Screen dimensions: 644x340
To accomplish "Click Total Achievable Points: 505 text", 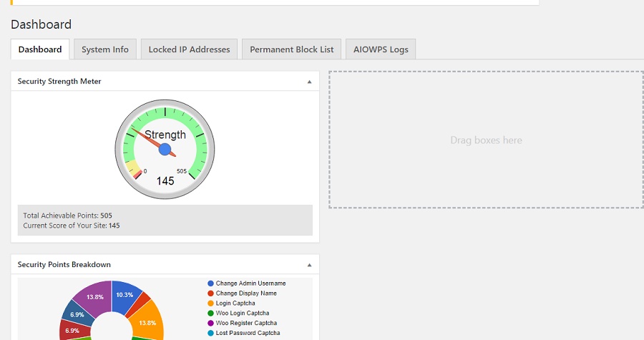I will pyautogui.click(x=67, y=215).
